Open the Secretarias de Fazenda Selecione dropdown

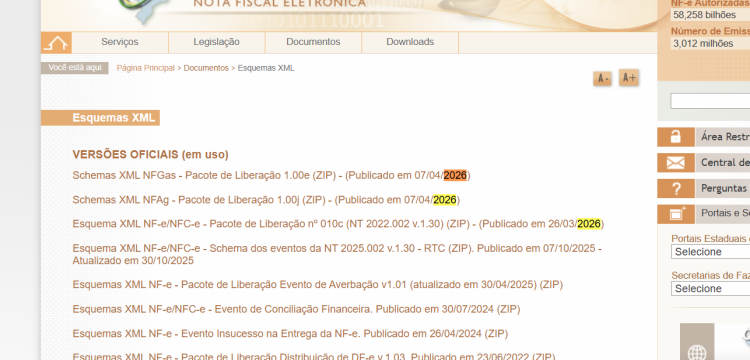point(710,289)
